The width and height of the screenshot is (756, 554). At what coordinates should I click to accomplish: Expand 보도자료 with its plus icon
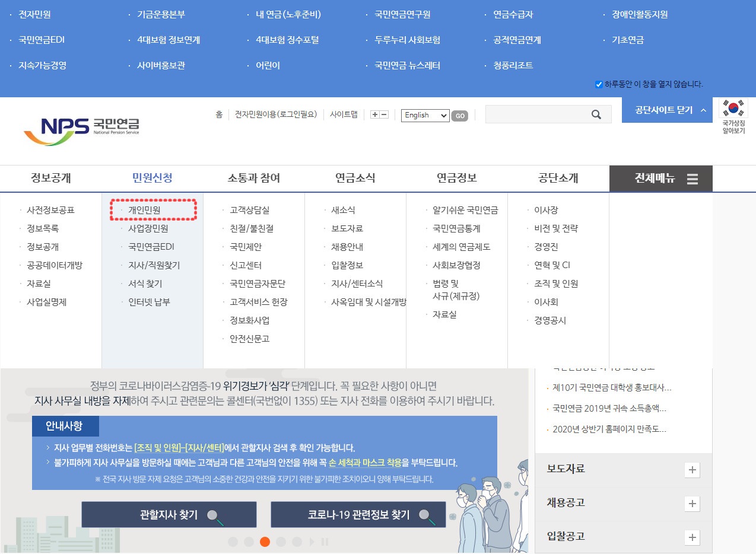[x=692, y=470]
